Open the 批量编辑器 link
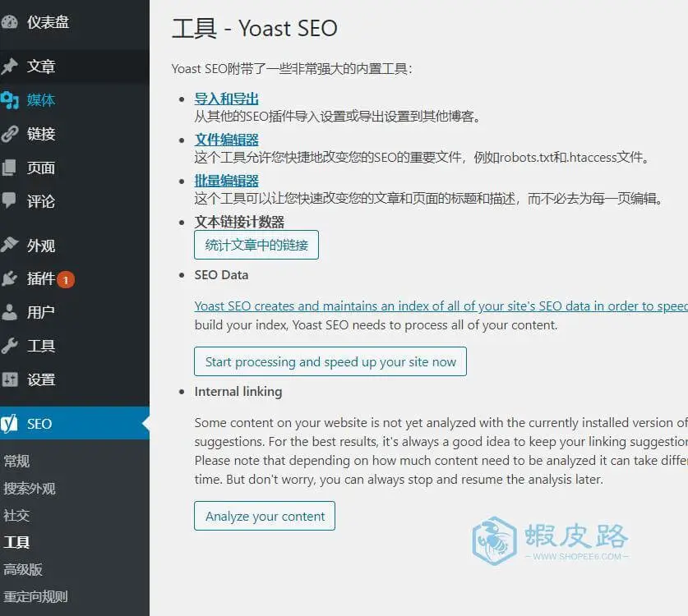 [x=226, y=181]
